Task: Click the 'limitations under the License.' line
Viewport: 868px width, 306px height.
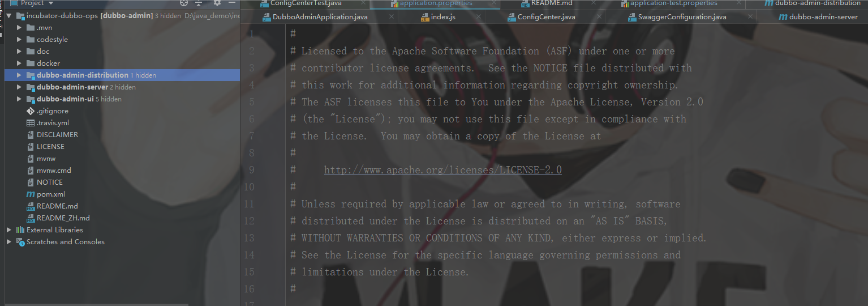Action: click(x=380, y=271)
